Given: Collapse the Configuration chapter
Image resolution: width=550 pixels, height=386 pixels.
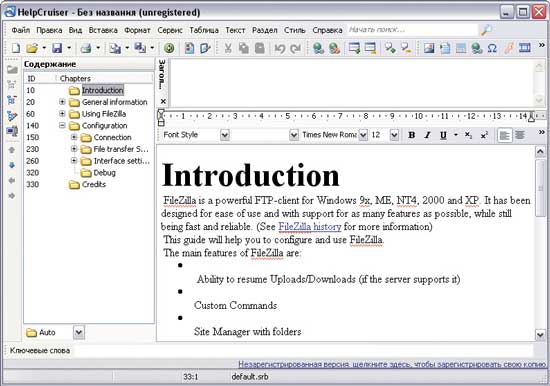Looking at the screenshot, I should pyautogui.click(x=62, y=125).
